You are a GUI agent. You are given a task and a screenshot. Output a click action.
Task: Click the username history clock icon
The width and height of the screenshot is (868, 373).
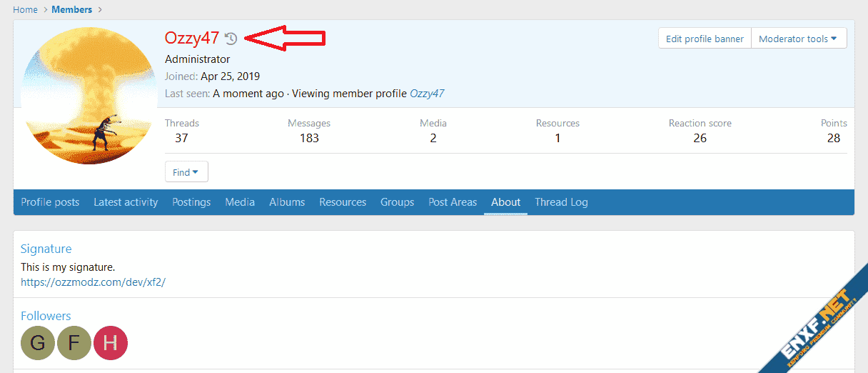point(231,39)
